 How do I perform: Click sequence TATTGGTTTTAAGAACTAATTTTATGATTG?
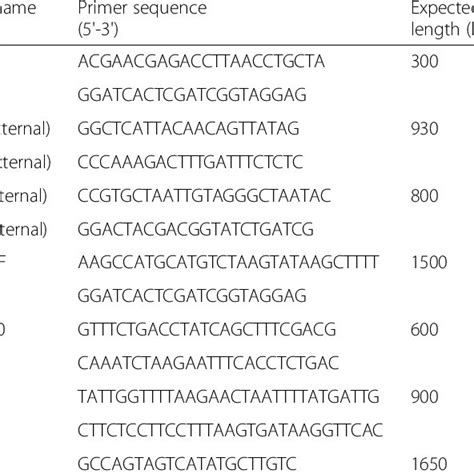[228, 397]
